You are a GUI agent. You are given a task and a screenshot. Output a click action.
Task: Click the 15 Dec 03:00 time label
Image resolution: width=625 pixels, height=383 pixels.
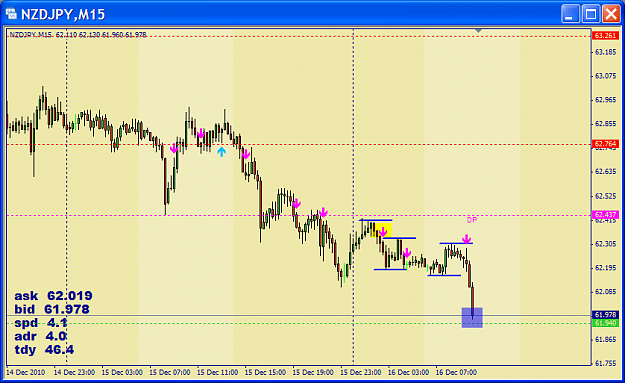[122, 372]
